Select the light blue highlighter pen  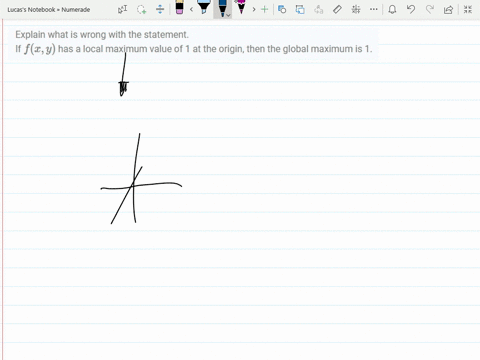click(203, 7)
